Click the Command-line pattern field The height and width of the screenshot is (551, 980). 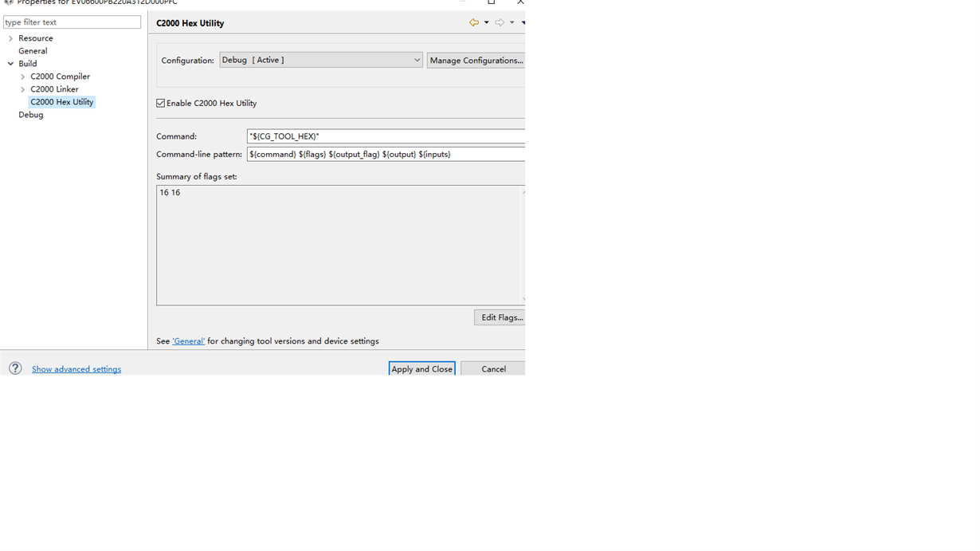tap(386, 154)
